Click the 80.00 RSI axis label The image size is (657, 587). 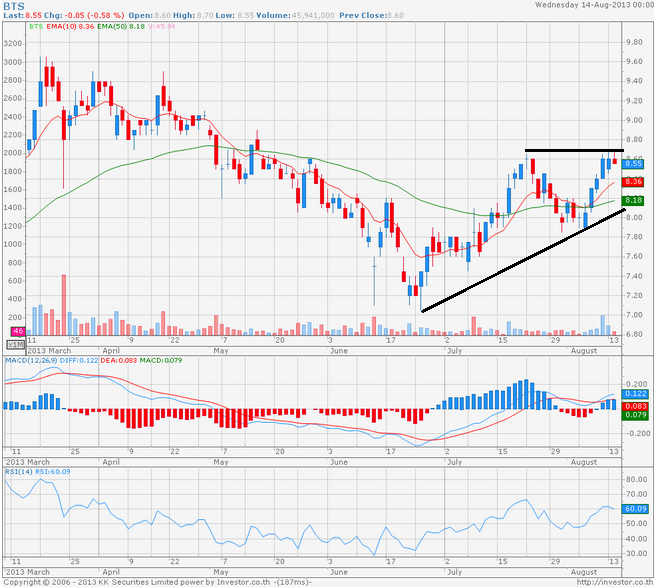pos(636,479)
